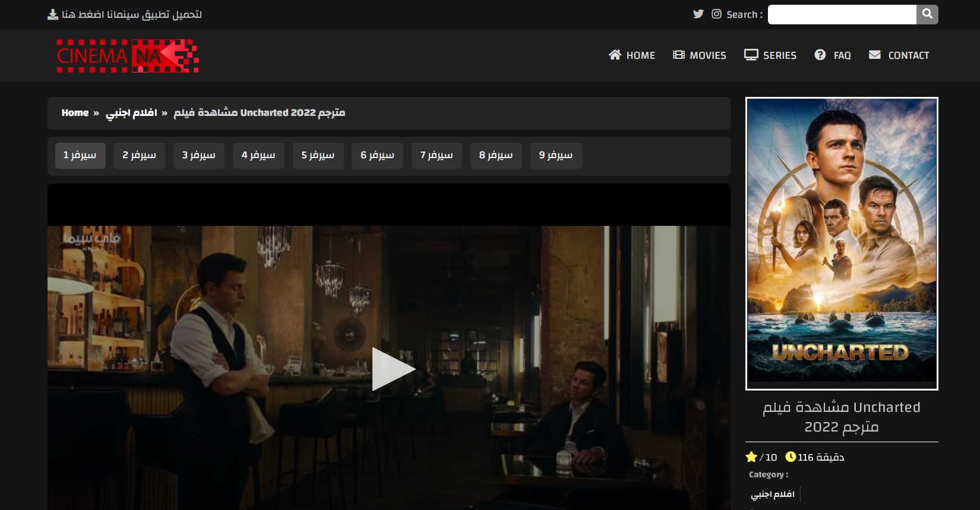Click the Series monitor icon

tap(751, 55)
